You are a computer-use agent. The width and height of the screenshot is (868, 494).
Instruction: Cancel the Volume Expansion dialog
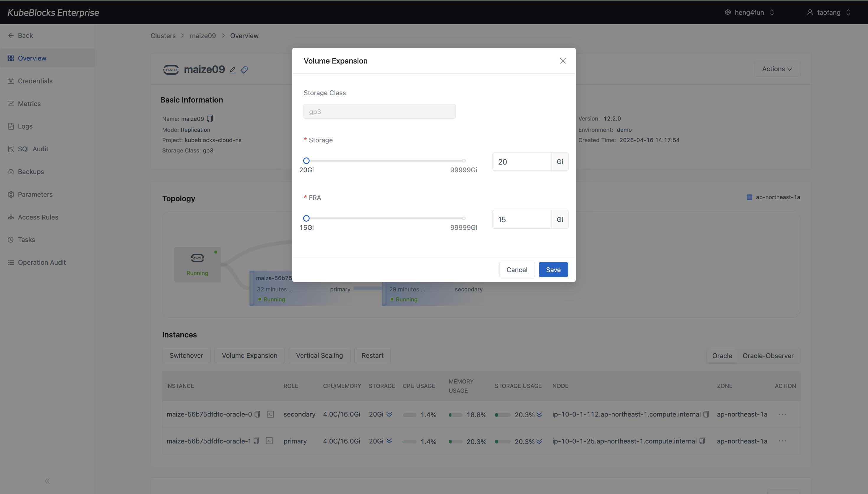[x=517, y=270]
